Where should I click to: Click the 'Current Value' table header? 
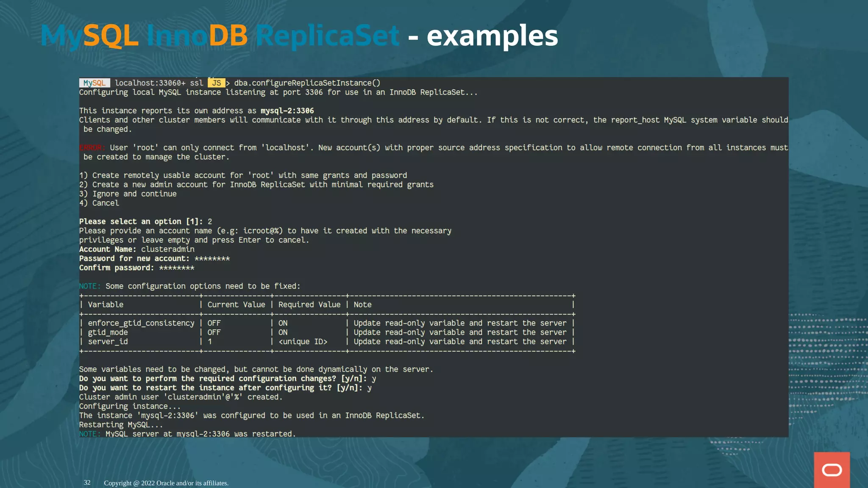[236, 305]
